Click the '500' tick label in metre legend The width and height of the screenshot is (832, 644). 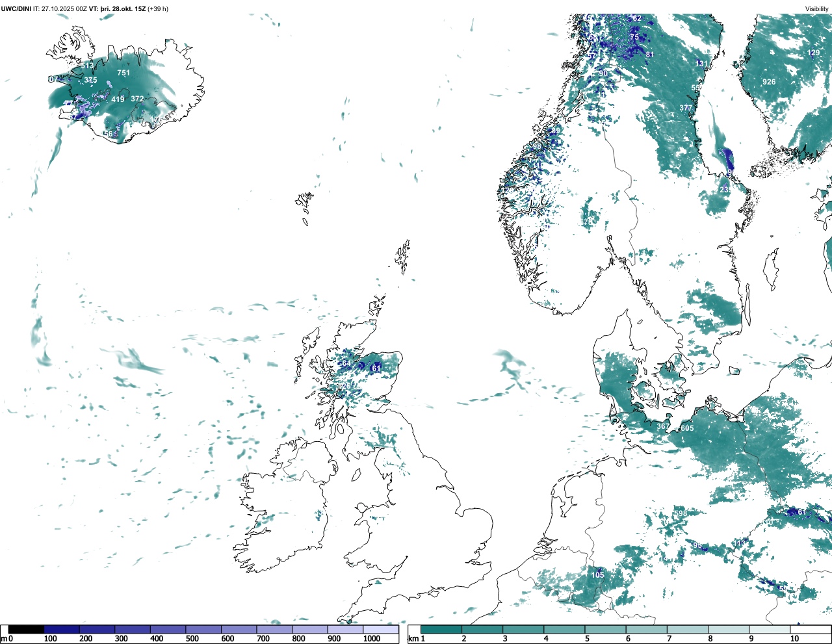tap(192, 639)
